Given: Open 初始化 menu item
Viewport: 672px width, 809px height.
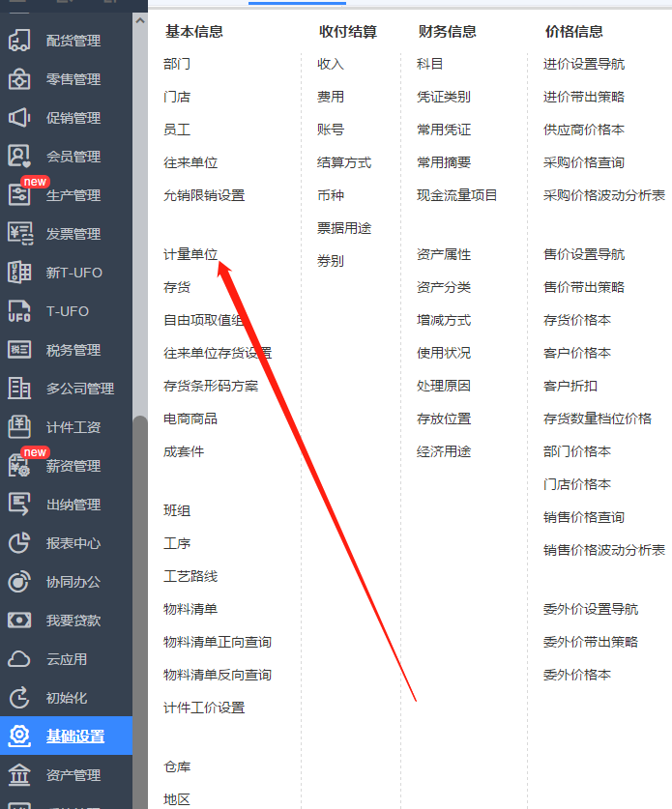Looking at the screenshot, I should [66, 698].
